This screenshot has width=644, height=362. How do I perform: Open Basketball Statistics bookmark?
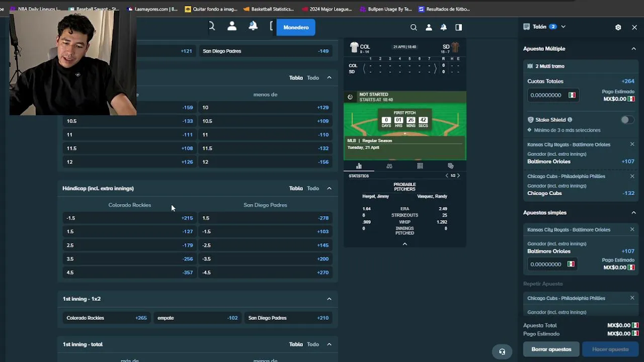[268, 9]
